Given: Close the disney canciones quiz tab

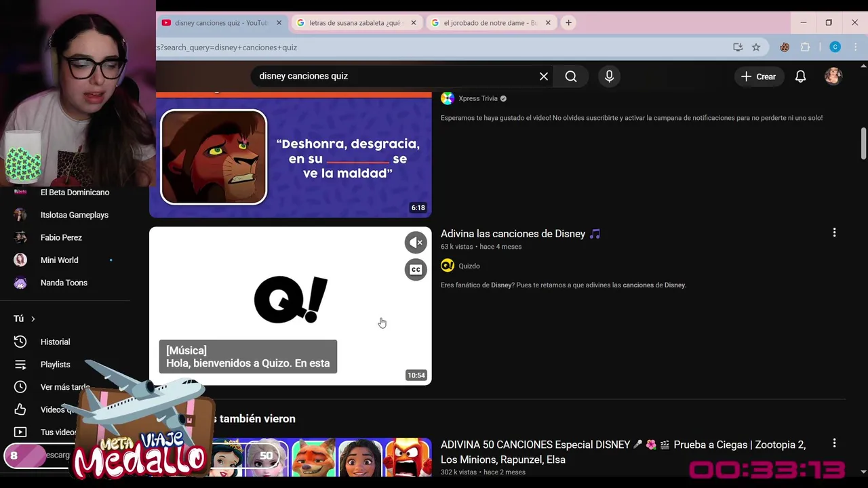Looking at the screenshot, I should coord(279,23).
